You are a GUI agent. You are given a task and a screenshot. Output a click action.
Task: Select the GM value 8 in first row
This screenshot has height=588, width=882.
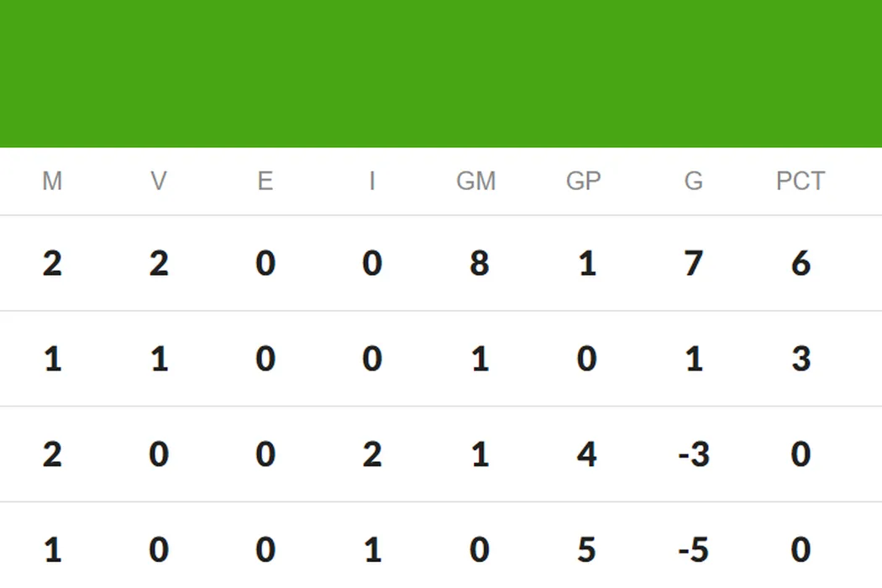[479, 264]
